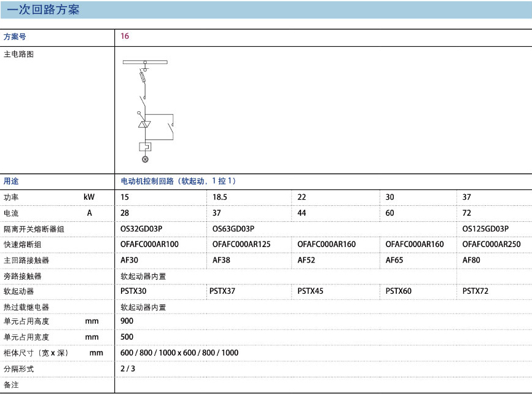532x397 pixels.
Task: Click the scheme number value 16
Action: click(125, 36)
